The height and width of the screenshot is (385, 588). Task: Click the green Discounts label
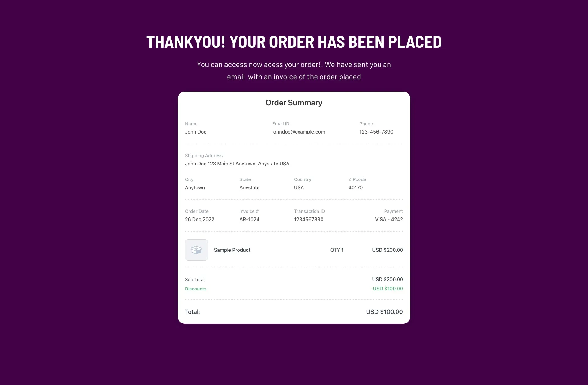196,289
